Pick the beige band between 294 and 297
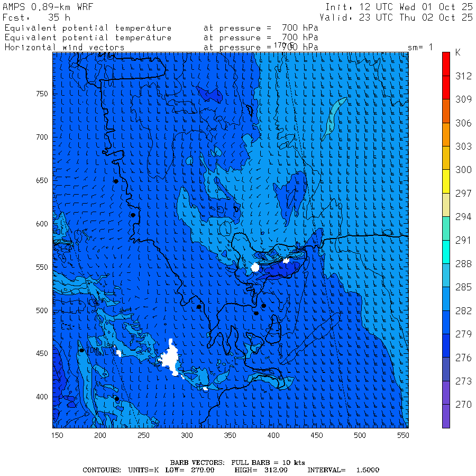Screen dimensions: 476x476 (446, 205)
